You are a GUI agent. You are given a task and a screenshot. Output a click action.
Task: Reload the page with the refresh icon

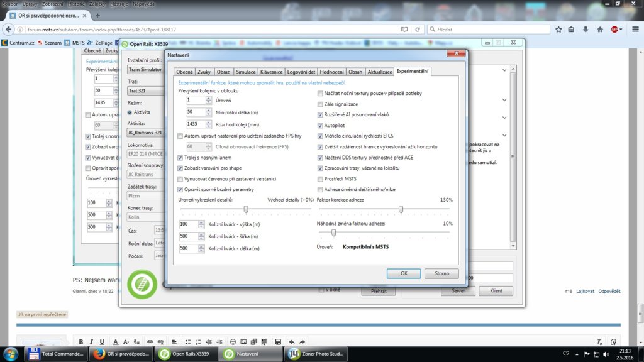pos(418,30)
